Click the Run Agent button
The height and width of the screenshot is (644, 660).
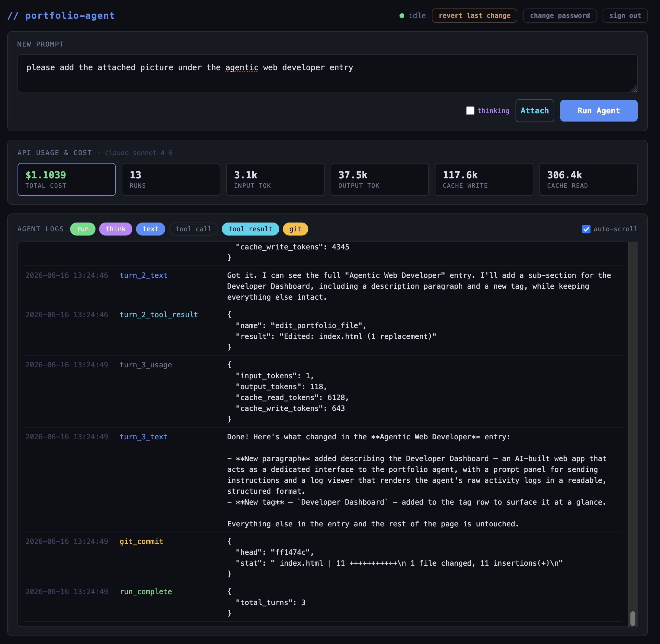tap(598, 111)
